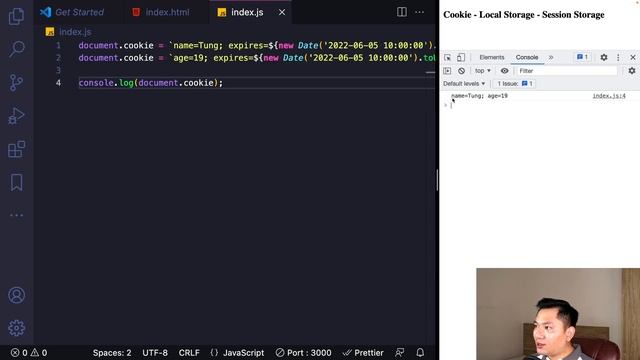Click the 1 Issue link in console
The width and height of the screenshot is (640, 360).
[x=514, y=84]
